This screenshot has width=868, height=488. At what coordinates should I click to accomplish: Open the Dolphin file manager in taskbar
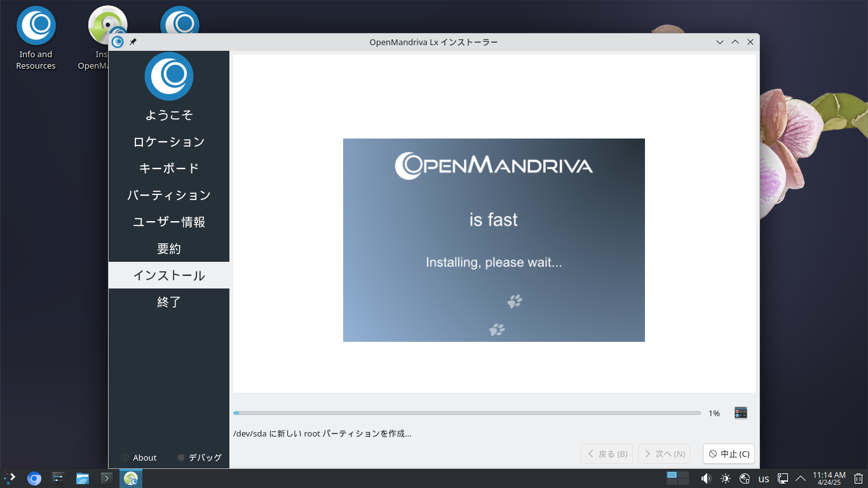tap(83, 478)
